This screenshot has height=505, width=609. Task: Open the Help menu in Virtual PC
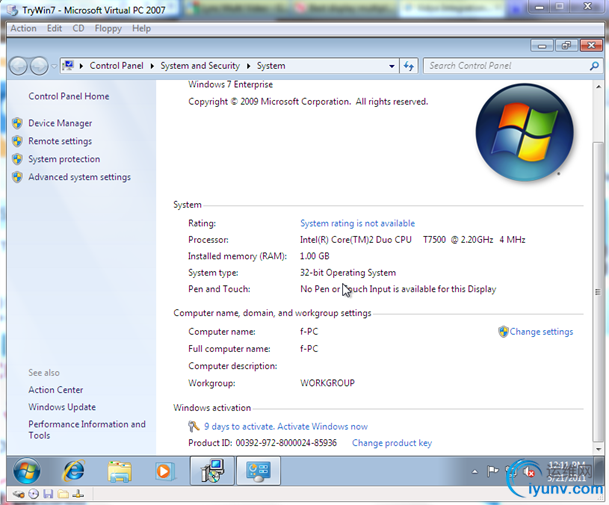[x=141, y=28]
